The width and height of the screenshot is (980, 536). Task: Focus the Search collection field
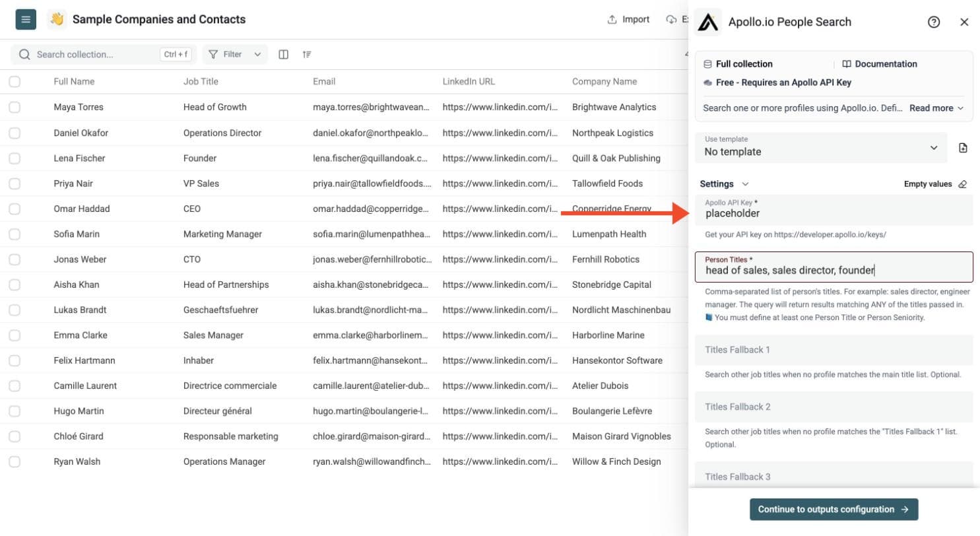point(102,54)
